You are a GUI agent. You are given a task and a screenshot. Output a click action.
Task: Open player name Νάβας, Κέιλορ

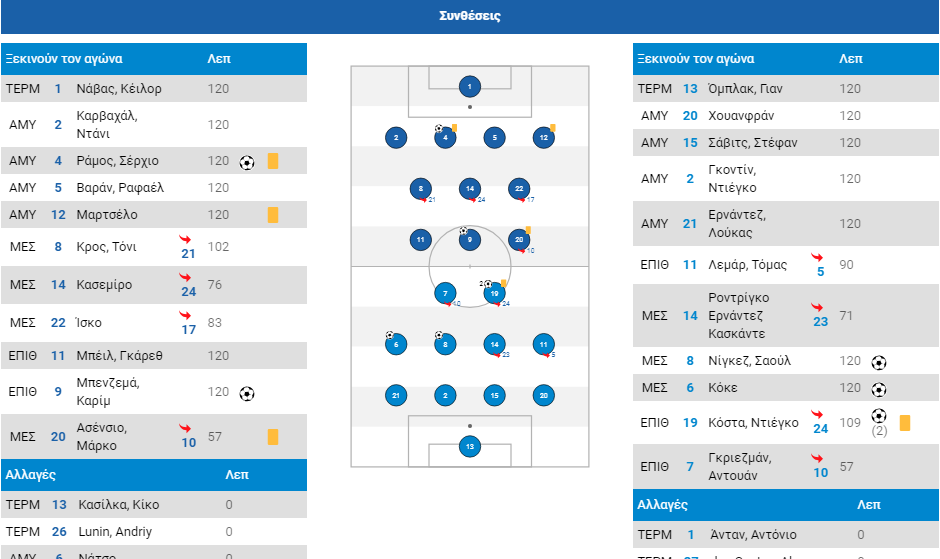point(119,89)
